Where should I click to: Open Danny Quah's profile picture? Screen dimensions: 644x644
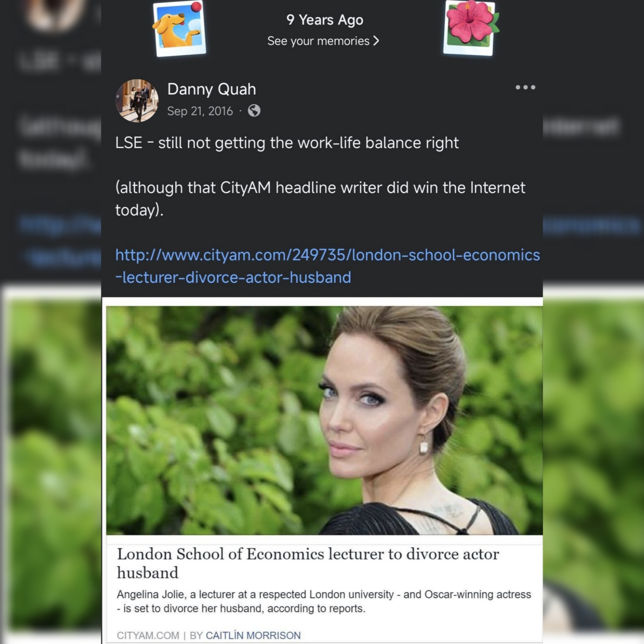pos(137,101)
